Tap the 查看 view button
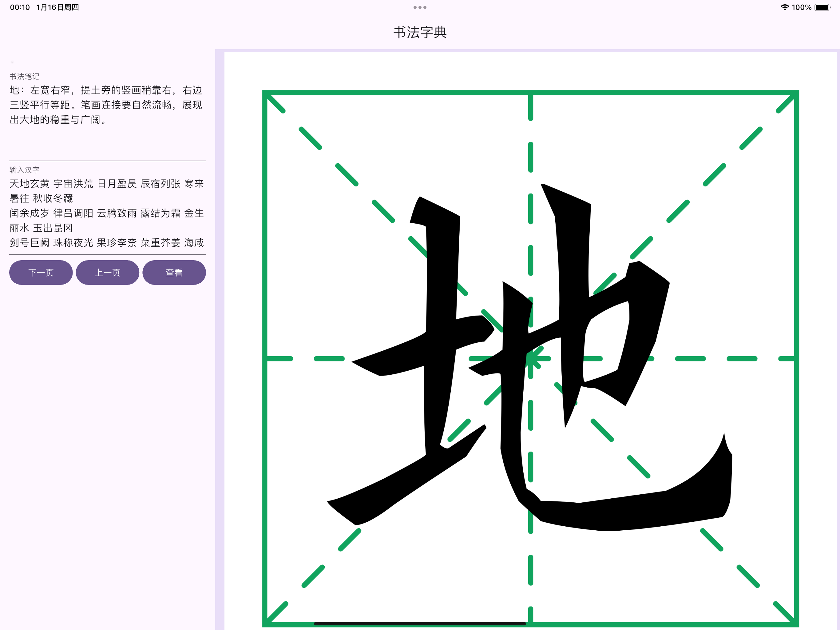 (174, 273)
